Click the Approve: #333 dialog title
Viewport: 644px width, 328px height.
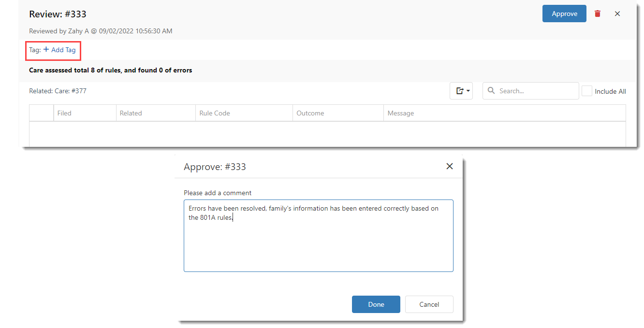[x=215, y=167]
